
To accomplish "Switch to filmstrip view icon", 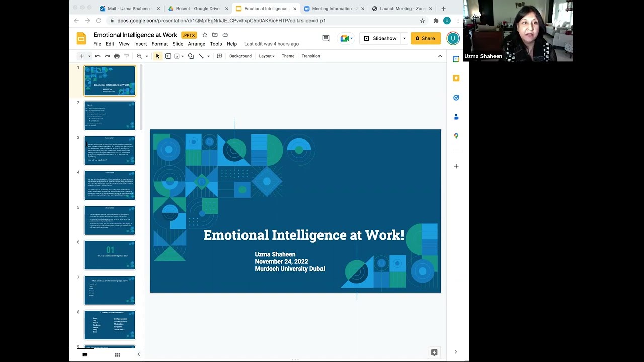I will pyautogui.click(x=85, y=355).
